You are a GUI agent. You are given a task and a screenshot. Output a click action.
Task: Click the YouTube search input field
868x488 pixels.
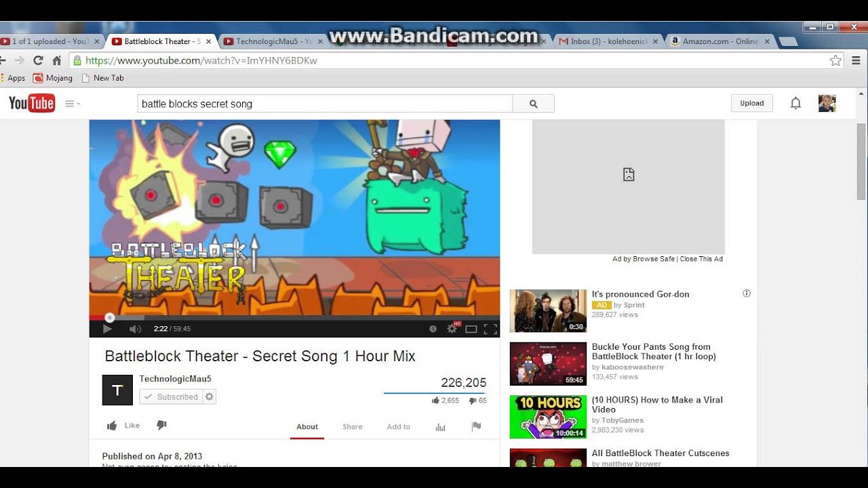[325, 104]
